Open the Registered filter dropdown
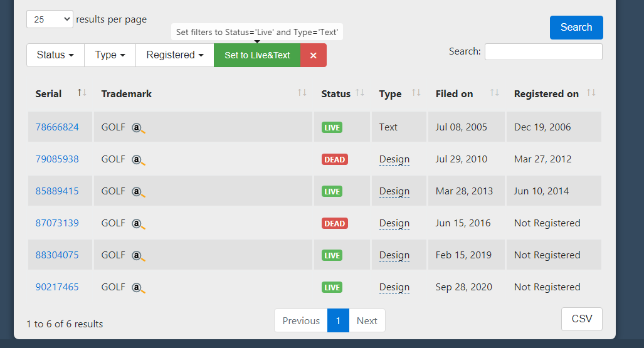644x348 pixels. tap(174, 55)
